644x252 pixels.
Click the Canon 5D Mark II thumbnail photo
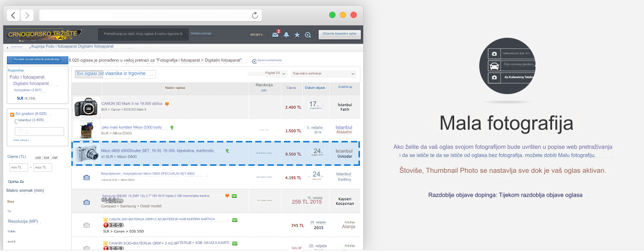point(87,106)
